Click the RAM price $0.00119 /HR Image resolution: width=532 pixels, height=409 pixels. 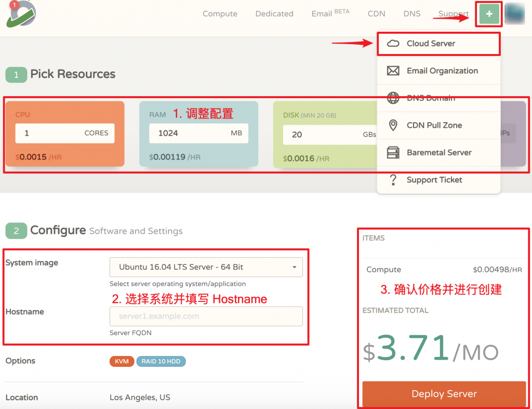coord(175,157)
